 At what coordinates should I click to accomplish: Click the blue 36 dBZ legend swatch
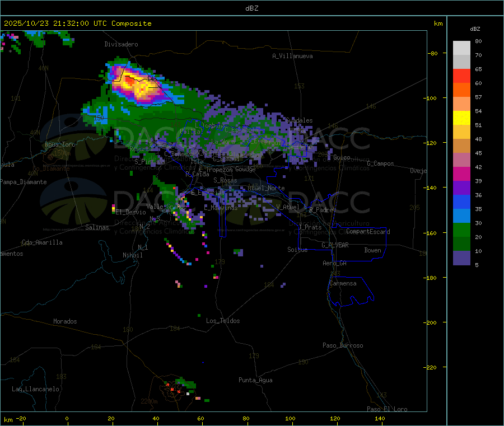click(461, 202)
